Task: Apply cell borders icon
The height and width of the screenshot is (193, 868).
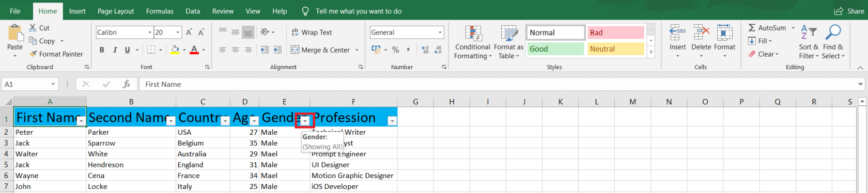Action: [151, 50]
